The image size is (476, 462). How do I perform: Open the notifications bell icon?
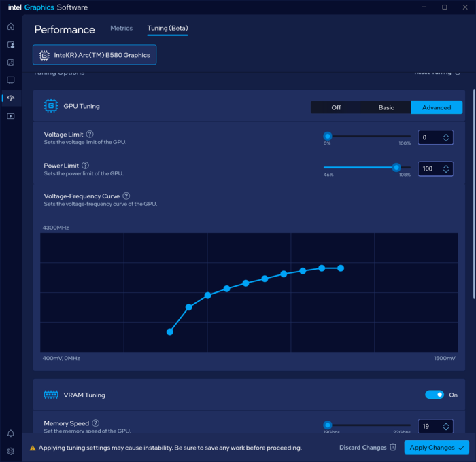(x=11, y=433)
